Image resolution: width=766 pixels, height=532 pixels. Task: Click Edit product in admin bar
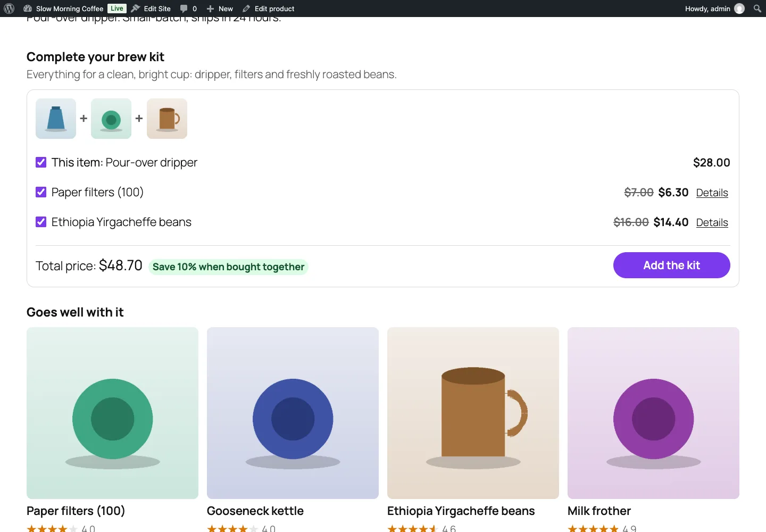[274, 9]
